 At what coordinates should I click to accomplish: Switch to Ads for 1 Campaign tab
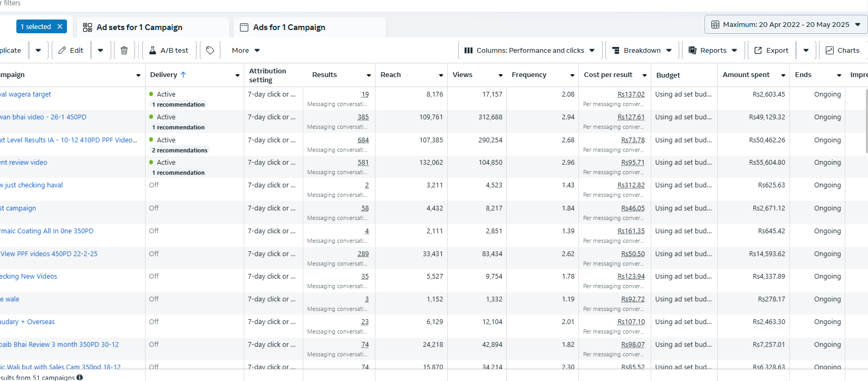tap(289, 27)
